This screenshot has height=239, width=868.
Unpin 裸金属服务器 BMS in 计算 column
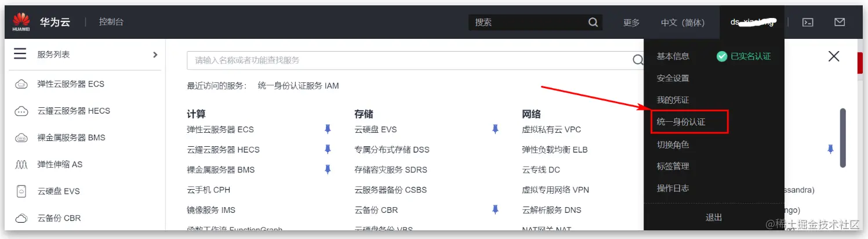point(328,169)
